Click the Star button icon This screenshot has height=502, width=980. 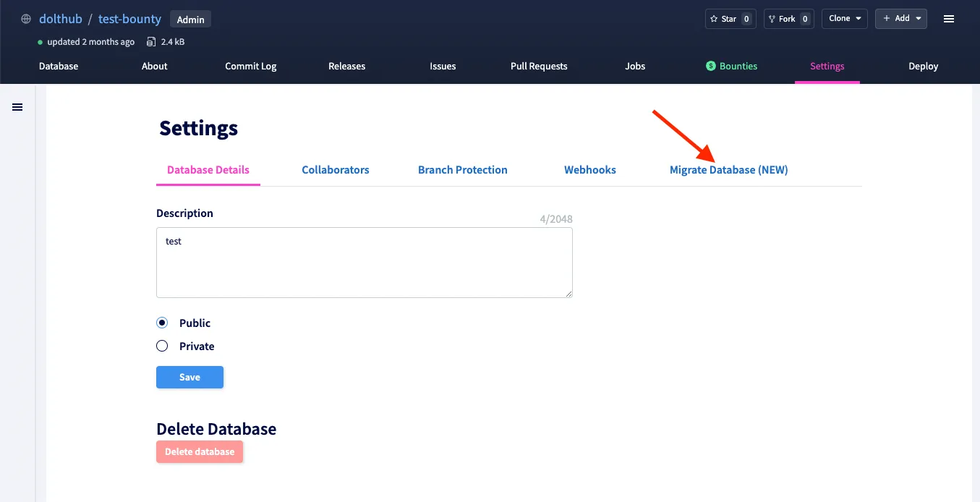tap(715, 19)
